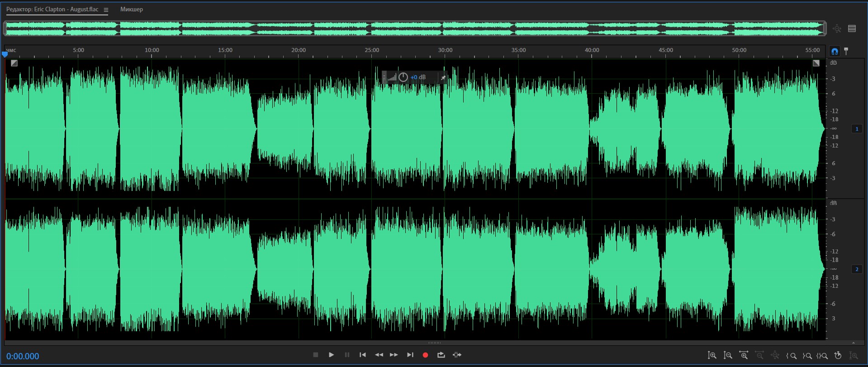The width and height of the screenshot is (868, 367).
Task: Move playhead to next marker
Action: click(x=410, y=355)
